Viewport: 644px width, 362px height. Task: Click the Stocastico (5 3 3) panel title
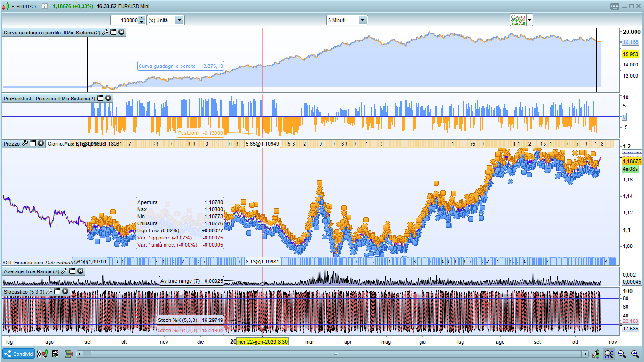point(24,291)
